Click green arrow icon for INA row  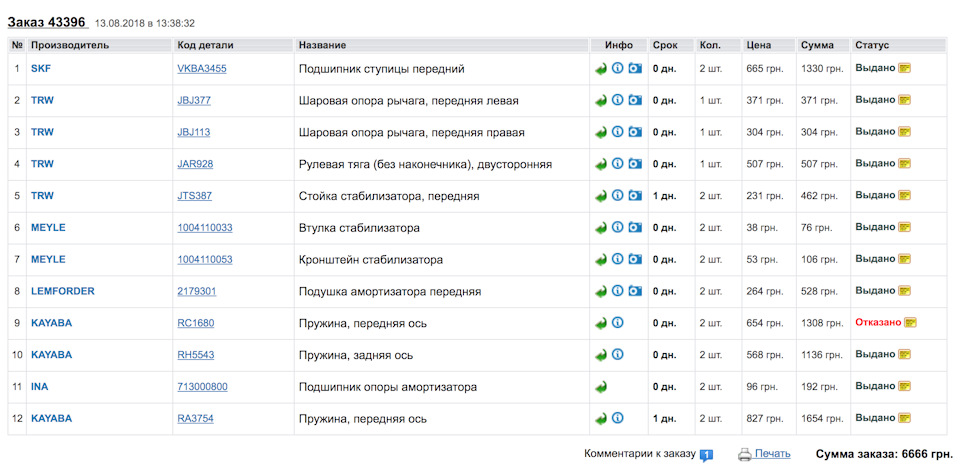(x=600, y=387)
